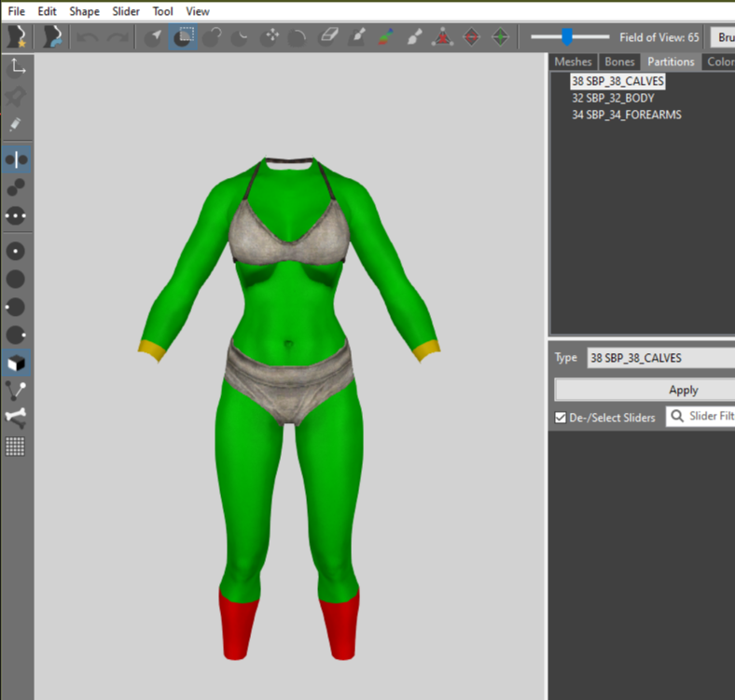Image resolution: width=735 pixels, height=700 pixels.
Task: Select the Deflate brush tool
Action: (241, 37)
